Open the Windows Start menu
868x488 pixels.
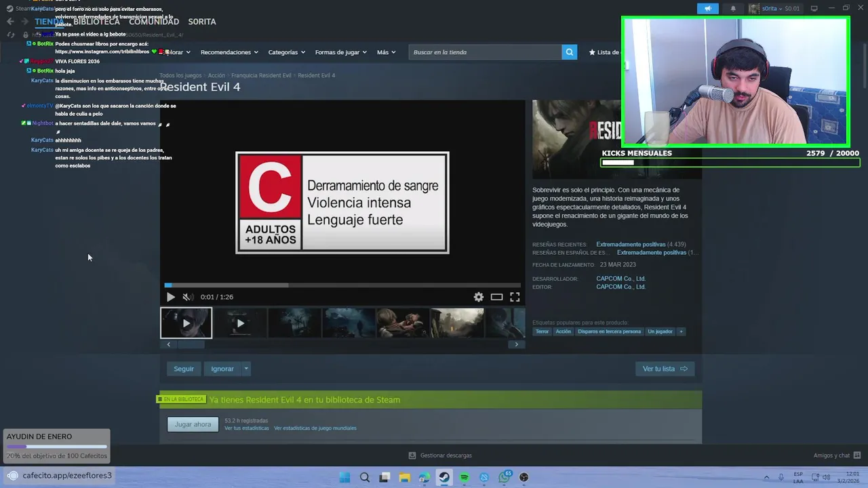pyautogui.click(x=344, y=477)
